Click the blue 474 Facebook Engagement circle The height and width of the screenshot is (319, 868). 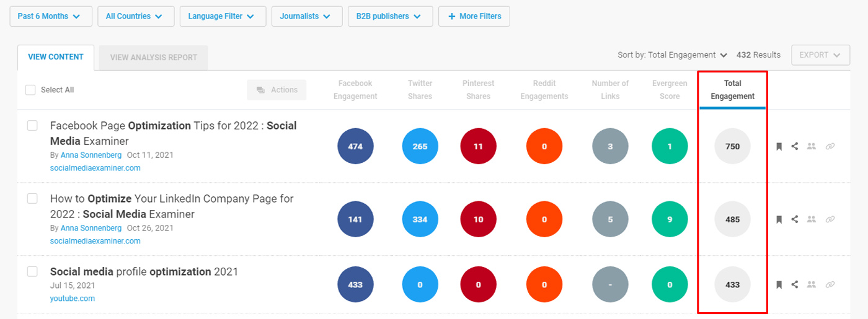355,147
